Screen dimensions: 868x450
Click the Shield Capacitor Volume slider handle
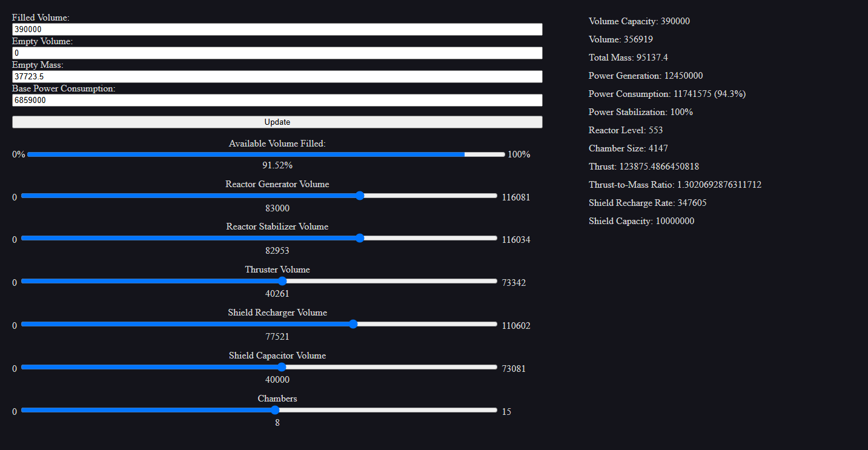point(282,367)
